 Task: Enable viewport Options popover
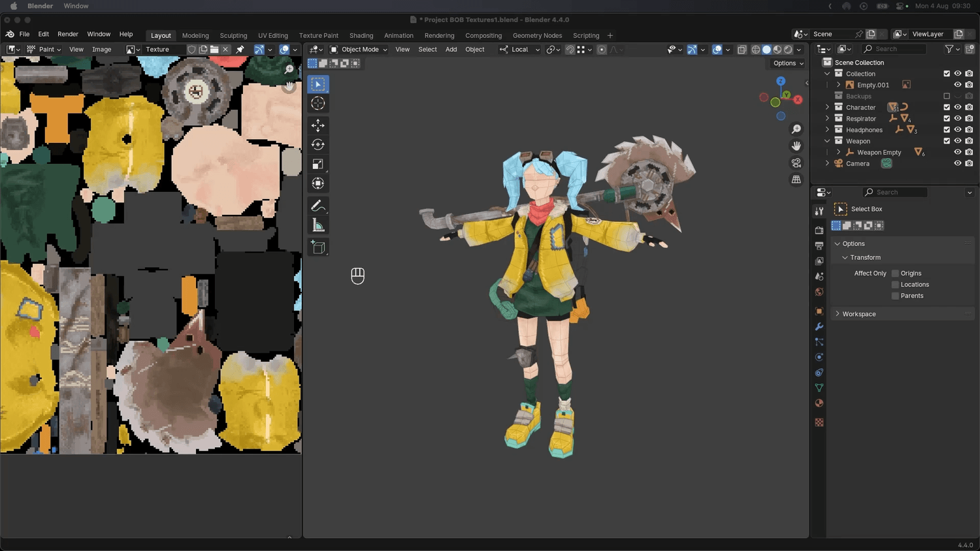tap(787, 63)
